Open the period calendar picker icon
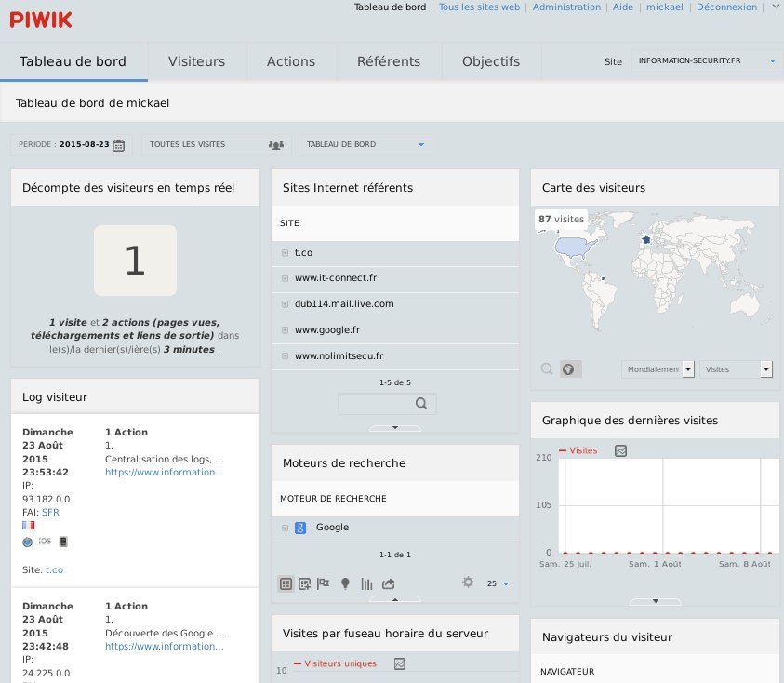The image size is (784, 683). (x=118, y=145)
